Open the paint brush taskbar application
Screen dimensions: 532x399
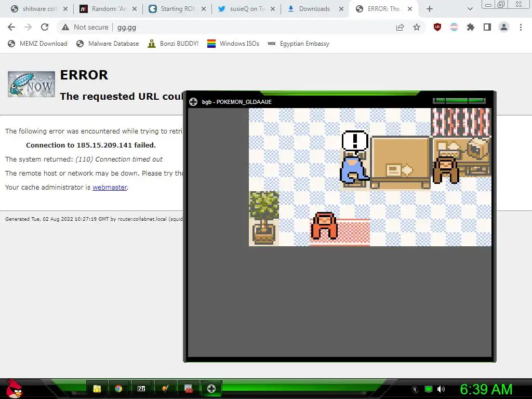[165, 389]
